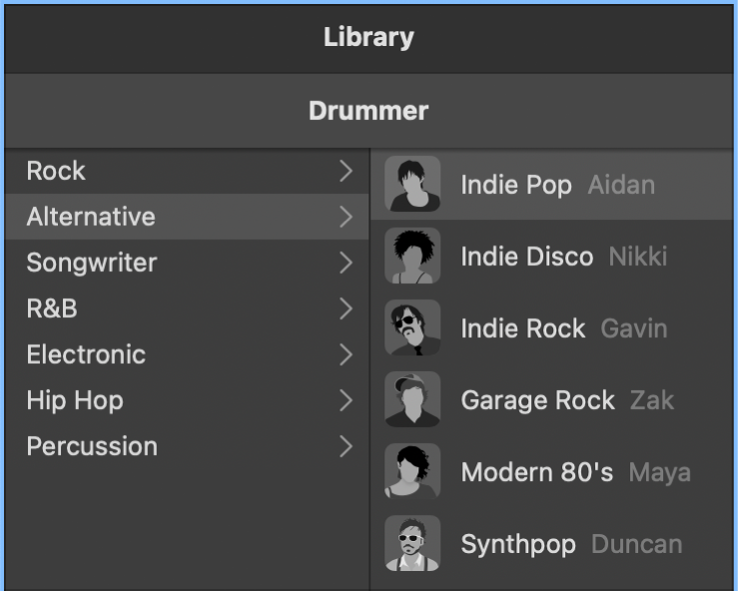Select Maya's drummer avatar icon
Screen dimensions: 740x592
pyautogui.click(x=412, y=471)
